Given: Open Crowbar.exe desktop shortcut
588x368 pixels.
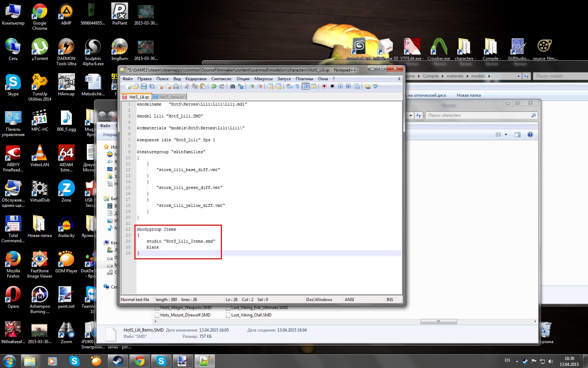Looking at the screenshot, I should 439,49.
